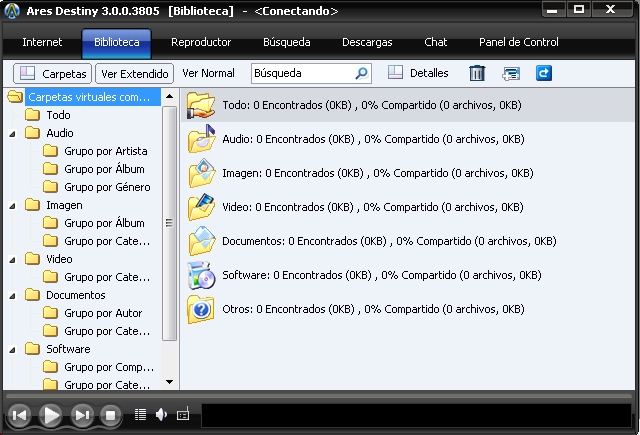
Task: Select the Video film folder icon
Action: point(202,207)
